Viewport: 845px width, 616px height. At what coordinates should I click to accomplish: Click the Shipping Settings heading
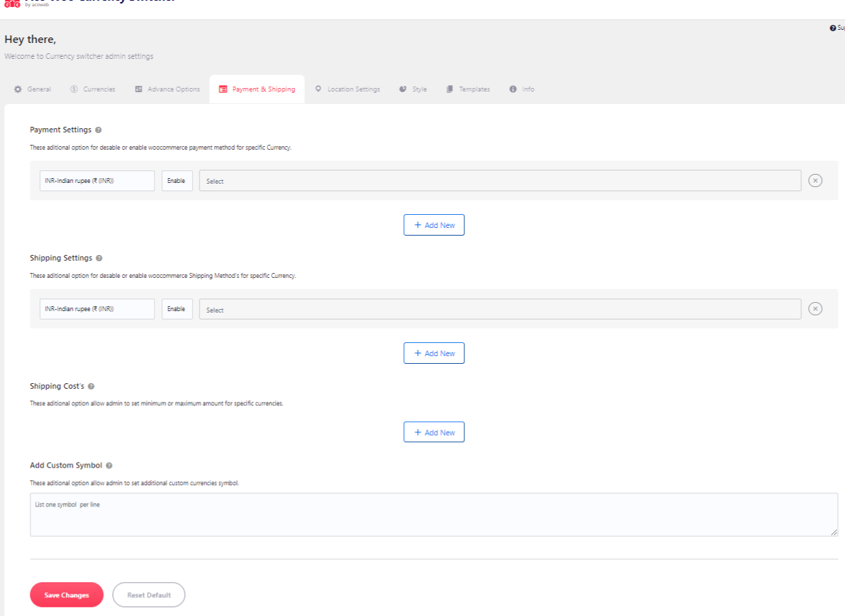click(61, 258)
